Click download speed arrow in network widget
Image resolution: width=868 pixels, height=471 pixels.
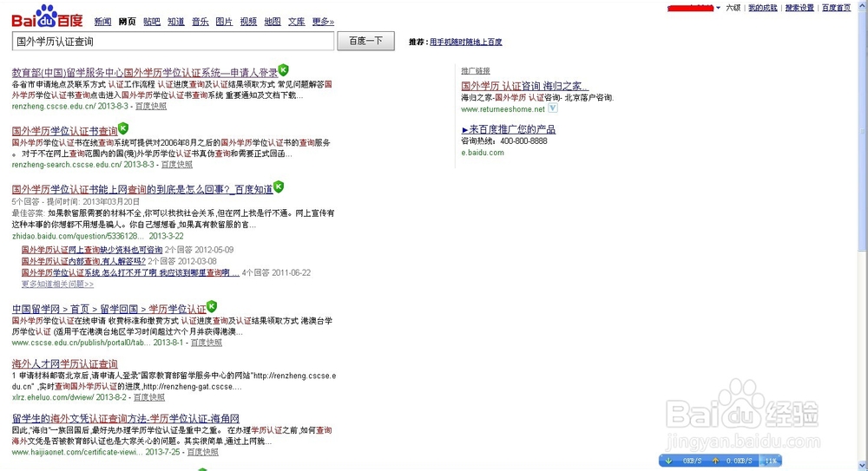(x=668, y=461)
